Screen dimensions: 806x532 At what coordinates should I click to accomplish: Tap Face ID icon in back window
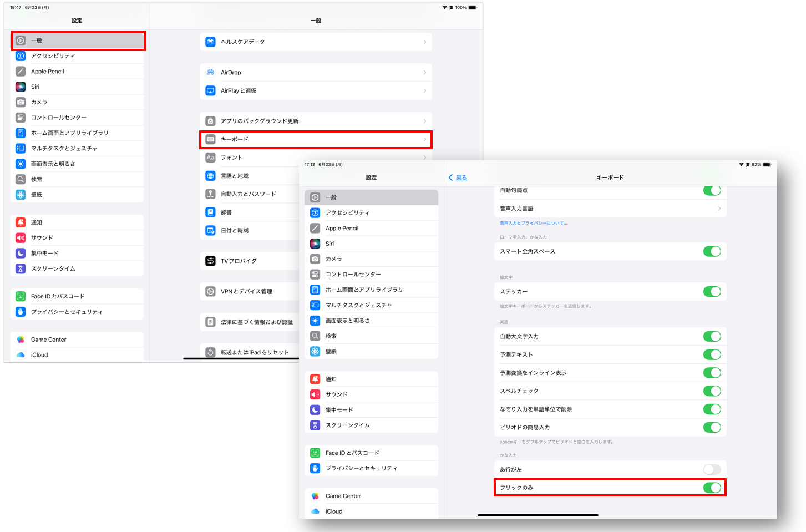tap(21, 296)
